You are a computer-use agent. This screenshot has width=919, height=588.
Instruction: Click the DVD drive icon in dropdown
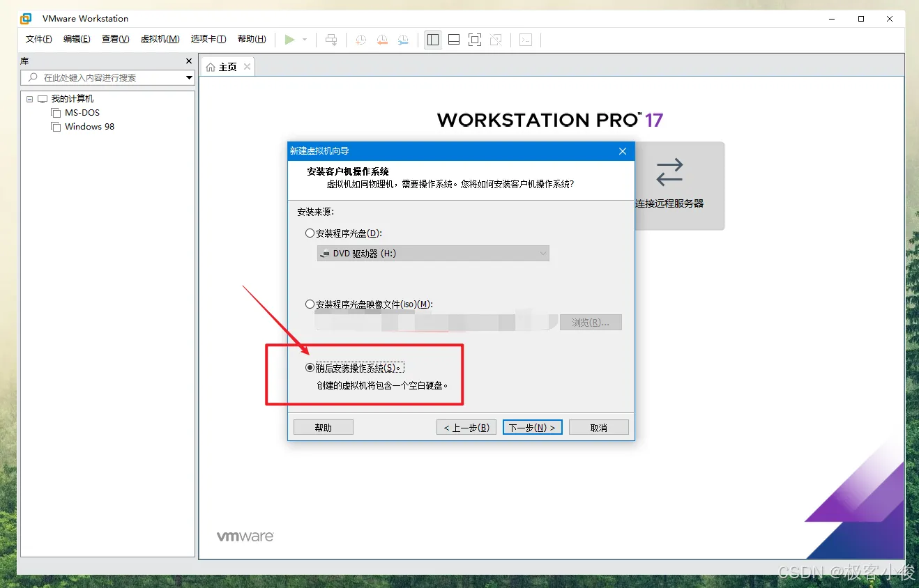[x=324, y=254]
